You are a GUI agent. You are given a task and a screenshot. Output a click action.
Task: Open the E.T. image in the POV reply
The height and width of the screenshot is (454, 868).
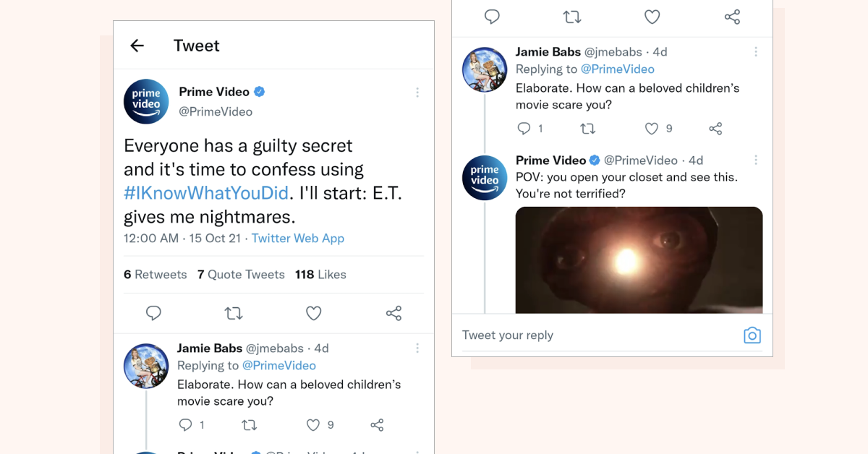pyautogui.click(x=639, y=260)
